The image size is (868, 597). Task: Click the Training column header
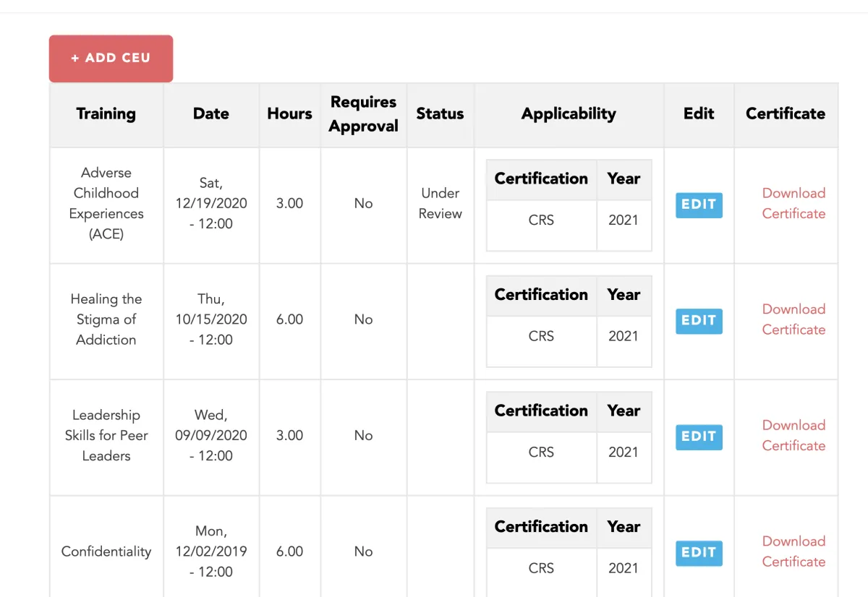(x=106, y=114)
